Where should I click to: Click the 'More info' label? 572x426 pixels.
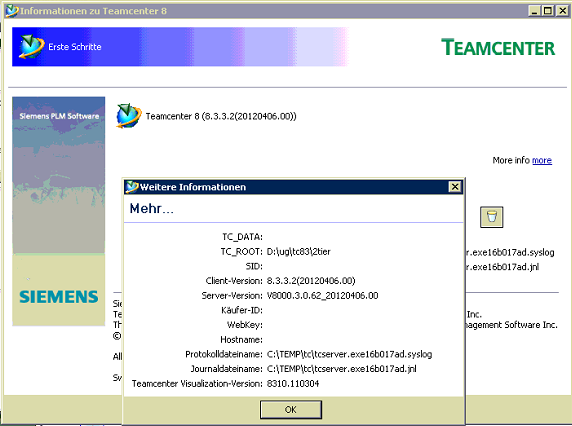click(511, 160)
